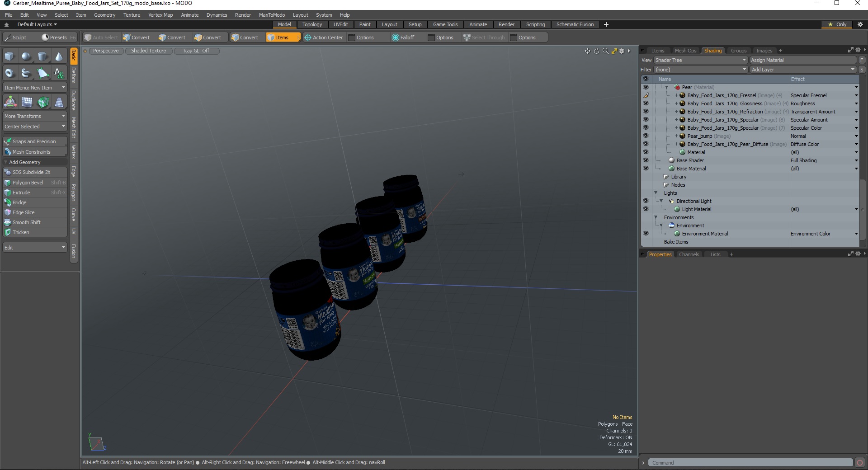The image size is (868, 470).
Task: Click the record button beside Command field
Action: click(x=860, y=463)
